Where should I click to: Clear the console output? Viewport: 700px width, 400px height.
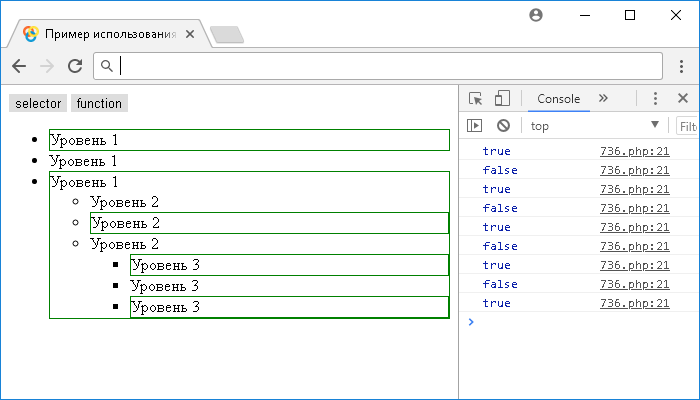[x=503, y=125]
